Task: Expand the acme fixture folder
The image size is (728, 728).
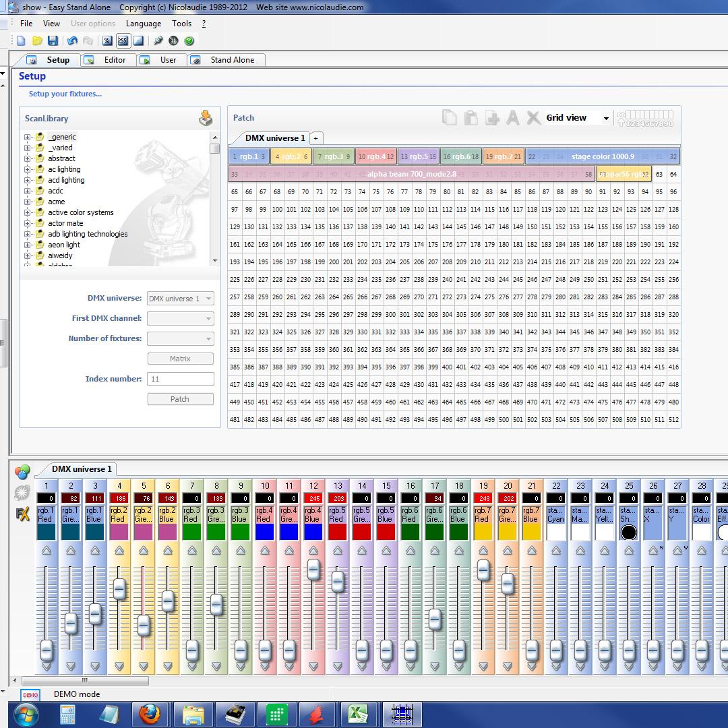Action: pyautogui.click(x=28, y=202)
